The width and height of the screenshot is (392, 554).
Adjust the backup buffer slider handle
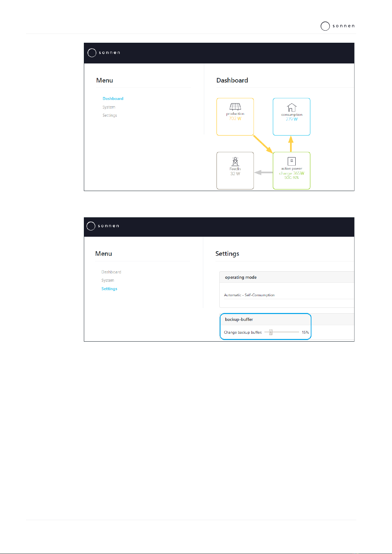(271, 332)
